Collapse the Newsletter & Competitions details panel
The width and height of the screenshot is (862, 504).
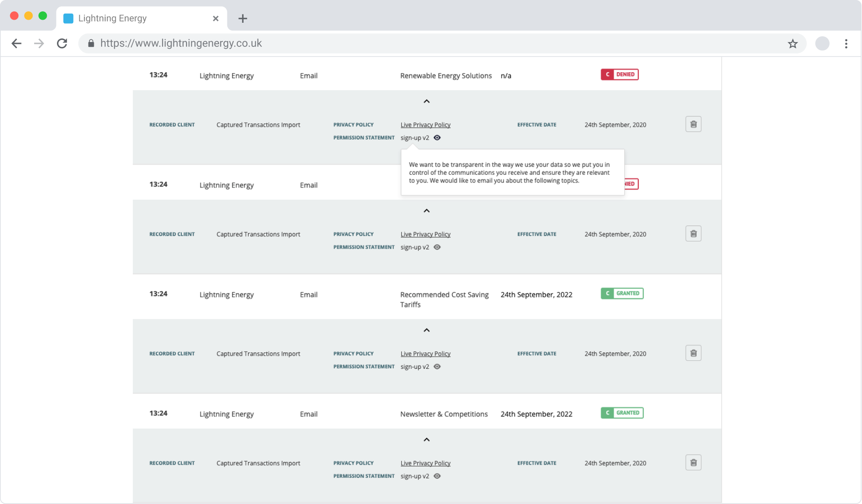point(427,440)
